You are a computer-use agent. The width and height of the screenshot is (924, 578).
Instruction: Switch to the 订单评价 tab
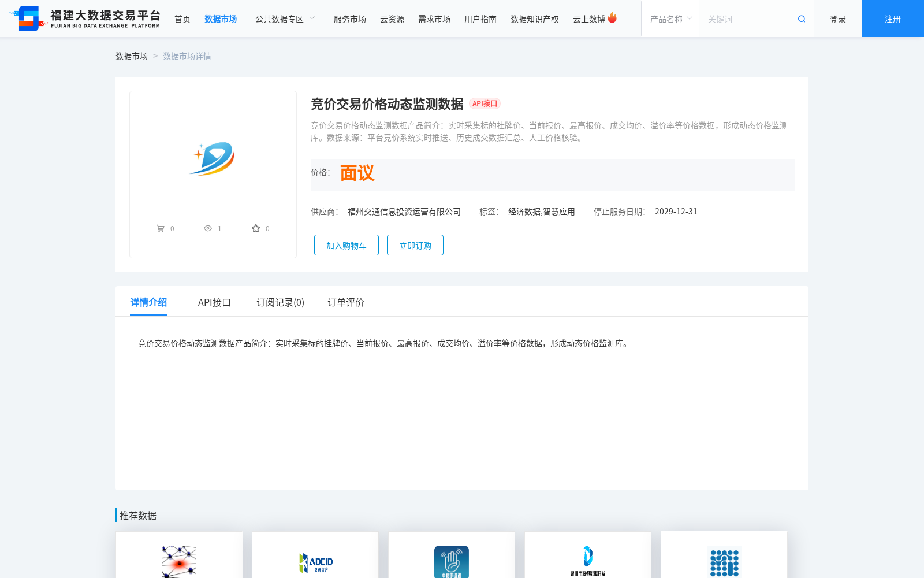[x=346, y=302]
